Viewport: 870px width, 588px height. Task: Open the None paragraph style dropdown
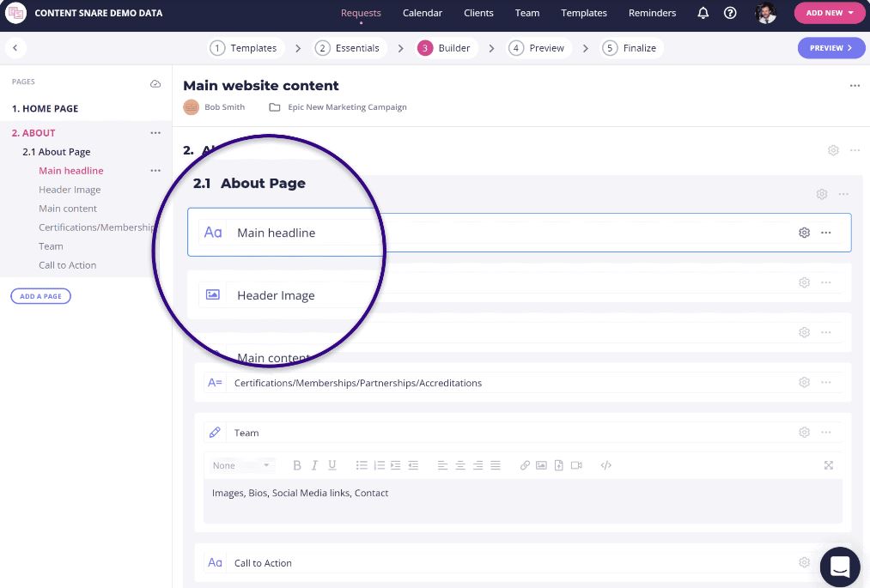click(x=241, y=465)
